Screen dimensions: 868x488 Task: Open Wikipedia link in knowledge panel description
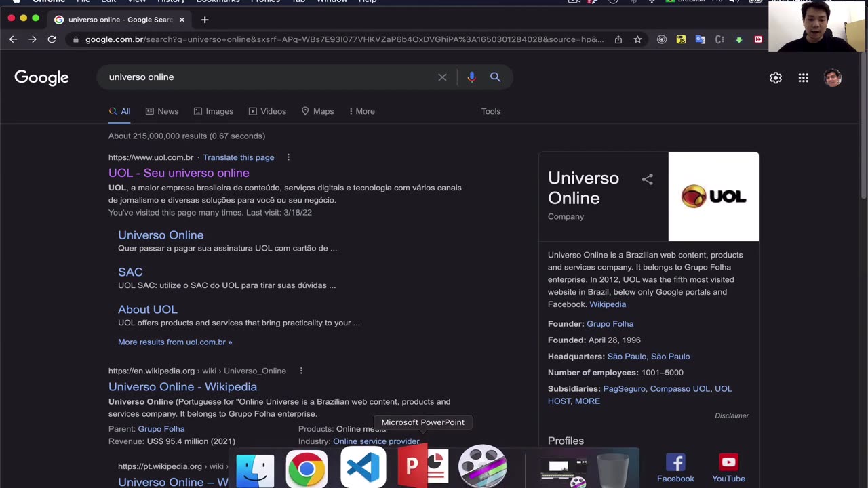tap(608, 304)
